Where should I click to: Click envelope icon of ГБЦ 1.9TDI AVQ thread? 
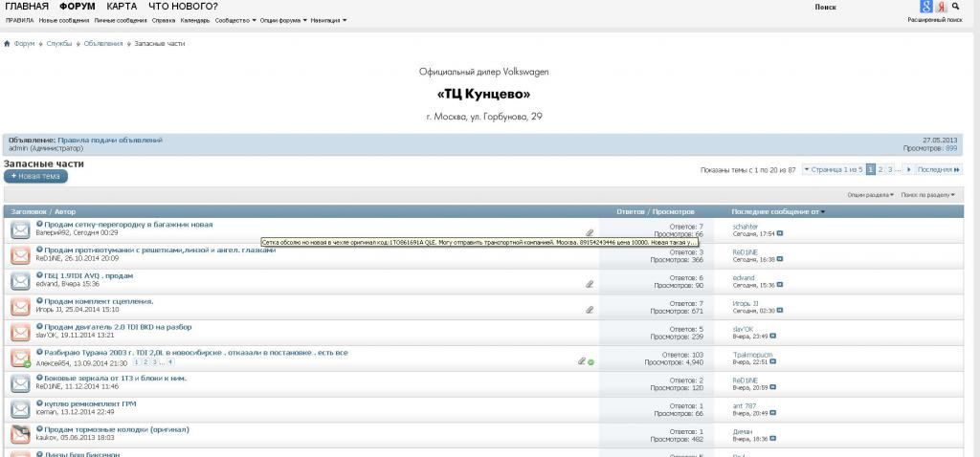[x=21, y=281]
